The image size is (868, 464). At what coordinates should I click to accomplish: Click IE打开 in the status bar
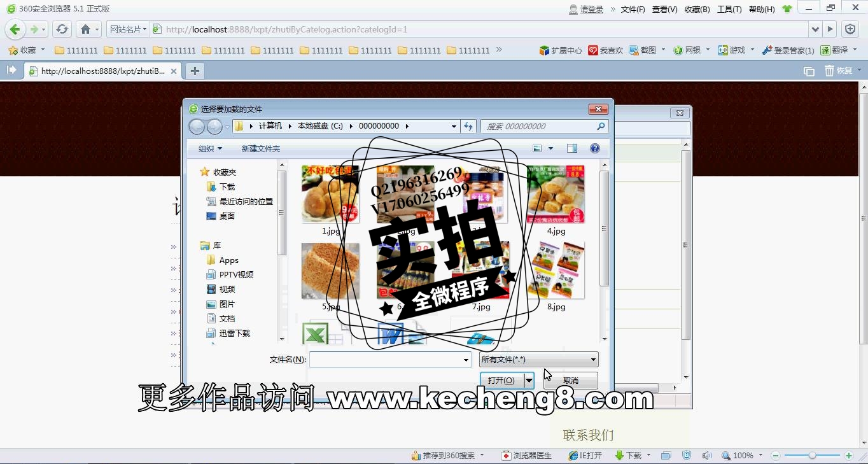(x=585, y=456)
